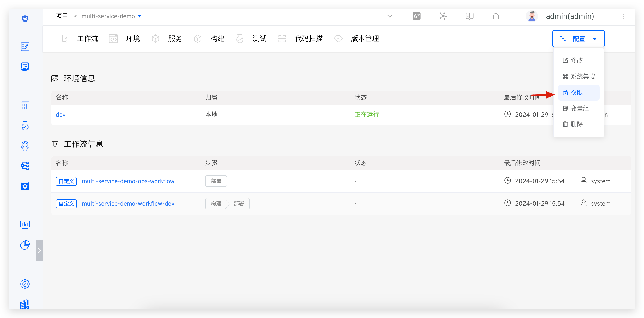644x318 pixels.
Task: Open the test lab flask icon in the sidebar
Action: tap(25, 126)
